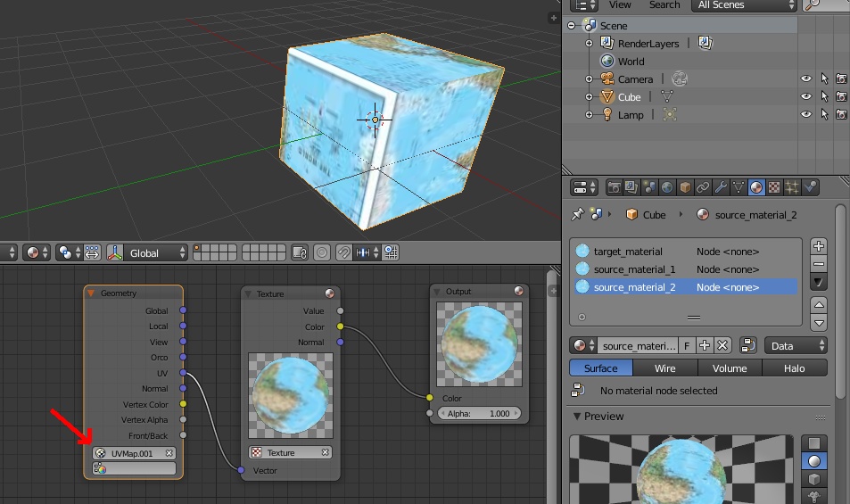850x504 pixels.
Task: Open the Modifiers wrench tab
Action: coord(721,187)
